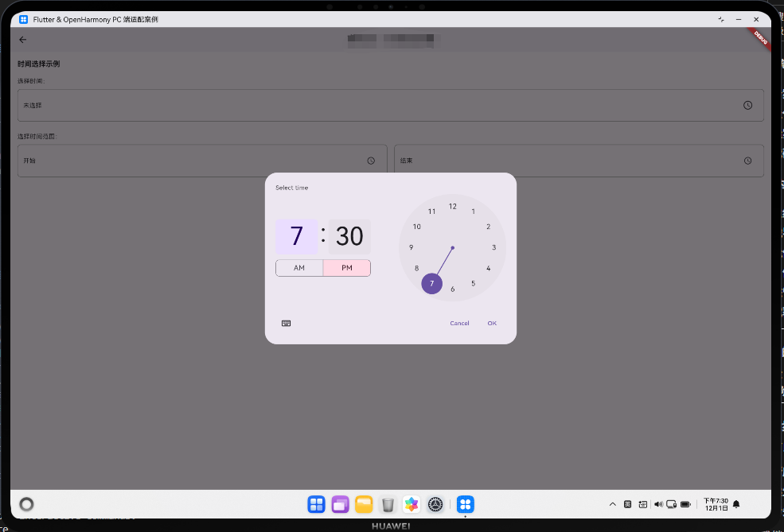
Task: Click the window compress arrows icon
Action: [721, 19]
